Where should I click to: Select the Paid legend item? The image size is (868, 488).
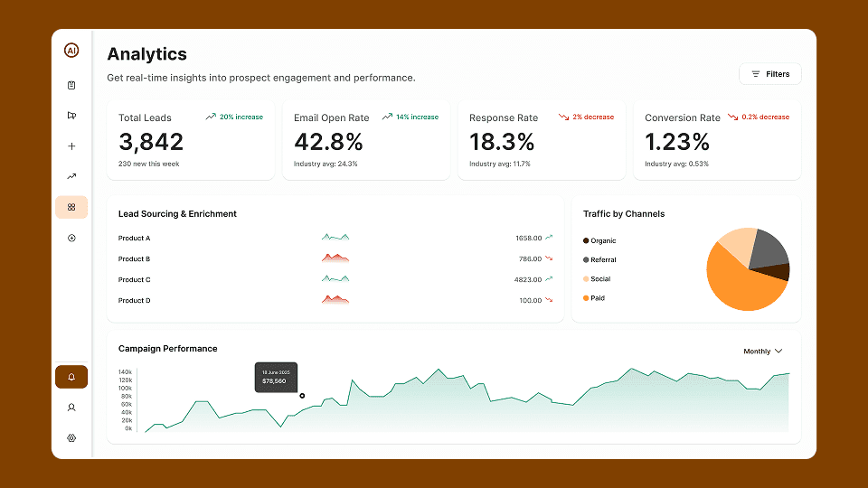597,298
